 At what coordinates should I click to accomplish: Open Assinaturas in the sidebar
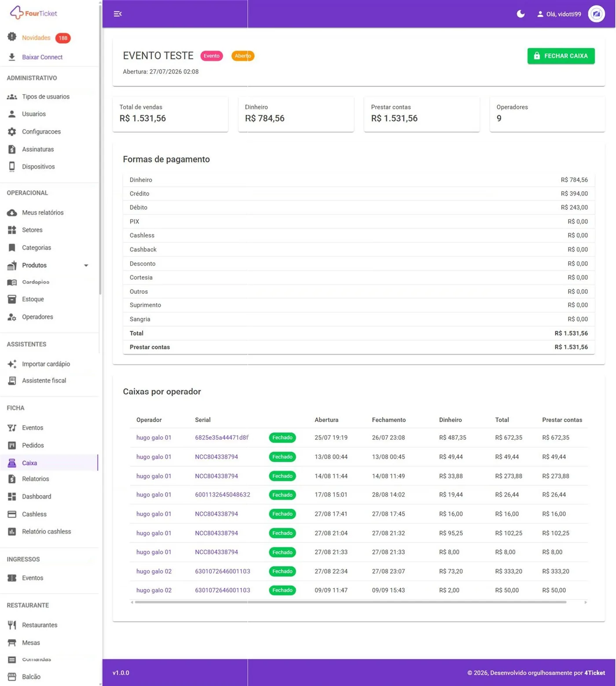[38, 149]
